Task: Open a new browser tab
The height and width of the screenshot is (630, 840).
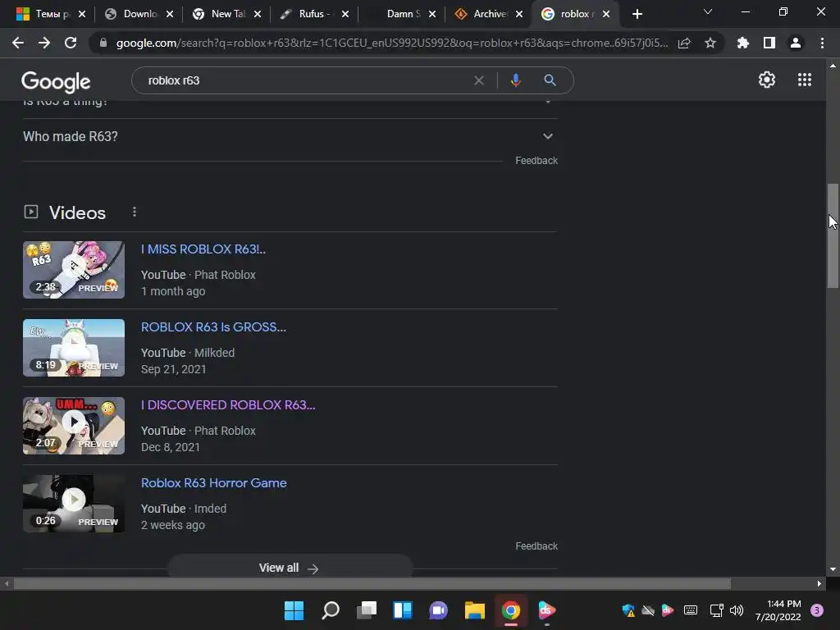Action: [637, 14]
